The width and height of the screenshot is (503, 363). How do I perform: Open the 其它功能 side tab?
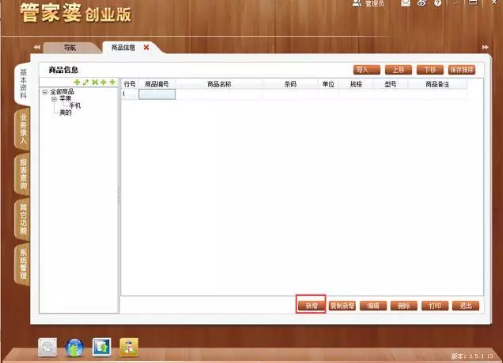point(23,219)
